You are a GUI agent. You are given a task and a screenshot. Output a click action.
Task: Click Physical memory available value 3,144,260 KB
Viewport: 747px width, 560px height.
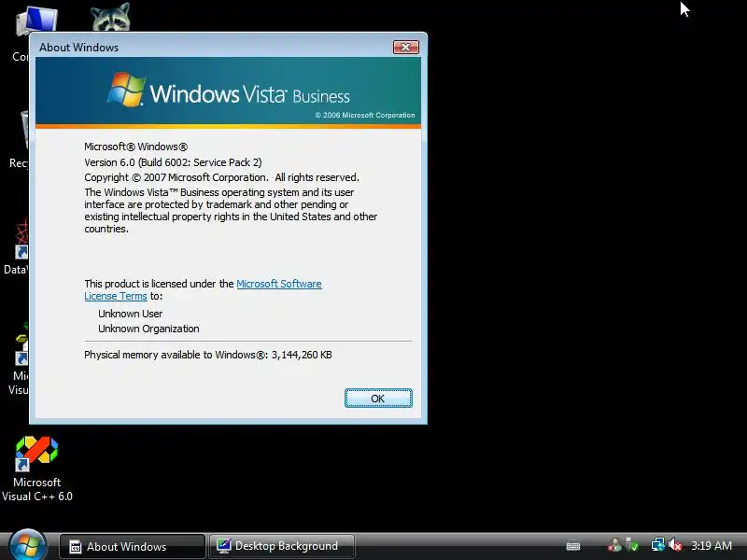[302, 355]
